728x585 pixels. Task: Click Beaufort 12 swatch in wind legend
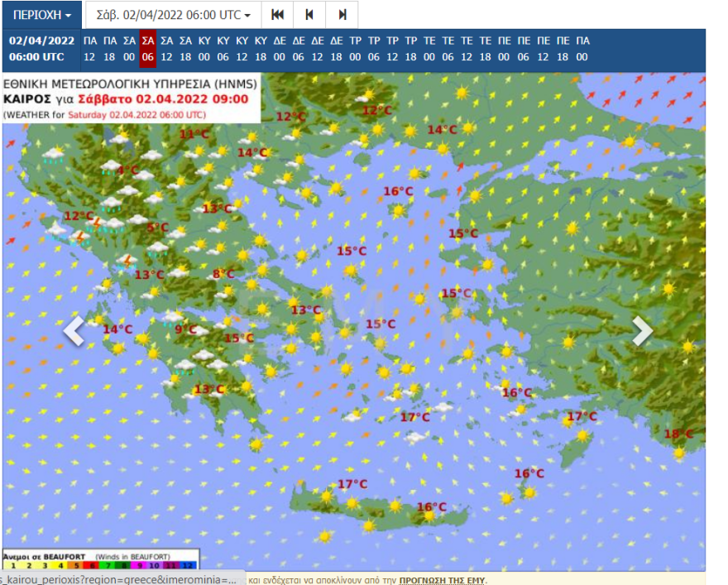click(x=188, y=565)
